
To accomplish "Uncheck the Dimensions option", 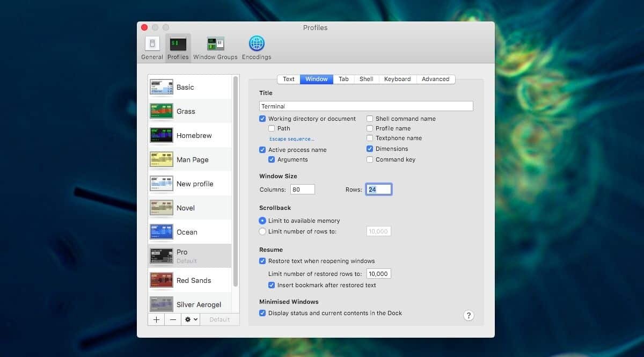I will tap(370, 149).
